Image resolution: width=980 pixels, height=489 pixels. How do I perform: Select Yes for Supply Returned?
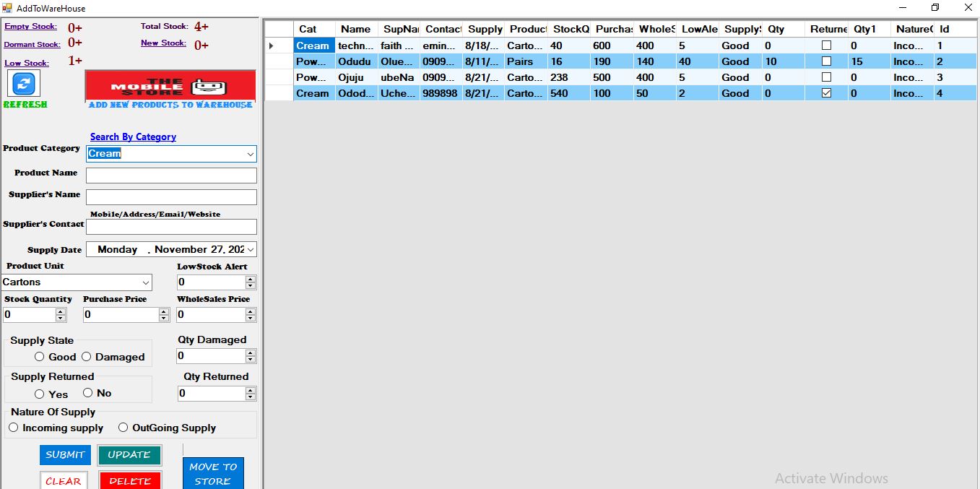point(40,394)
